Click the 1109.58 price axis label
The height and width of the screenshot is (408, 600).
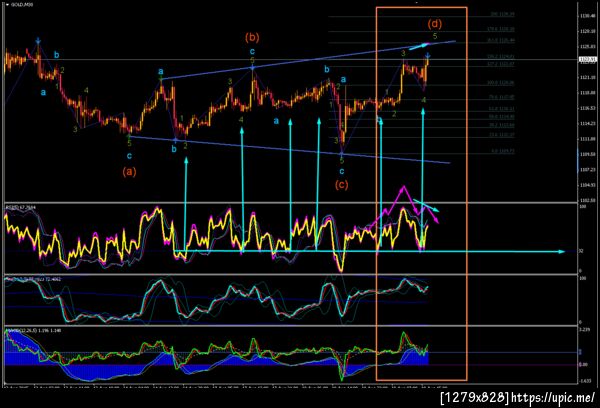pyautogui.click(x=587, y=154)
